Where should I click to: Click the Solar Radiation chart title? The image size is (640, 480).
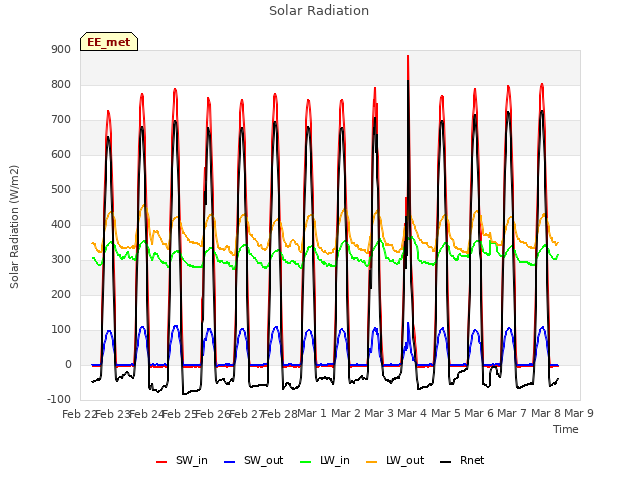pos(319,11)
